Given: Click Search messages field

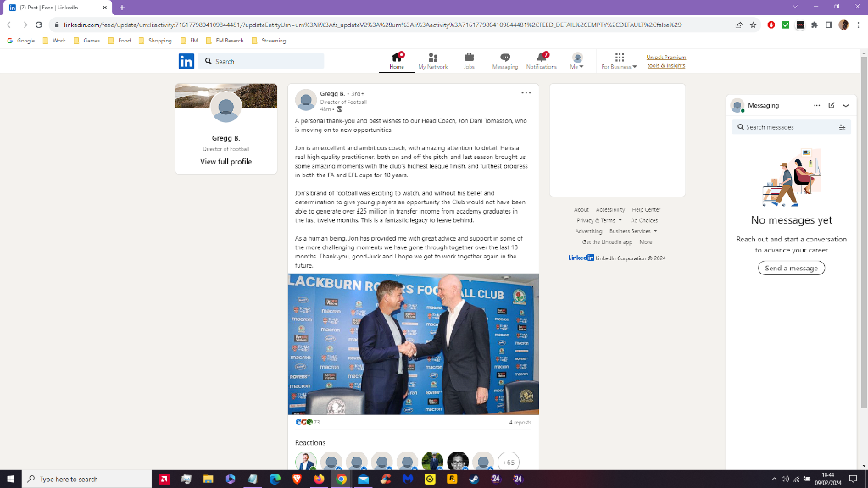Looking at the screenshot, I should pos(791,127).
